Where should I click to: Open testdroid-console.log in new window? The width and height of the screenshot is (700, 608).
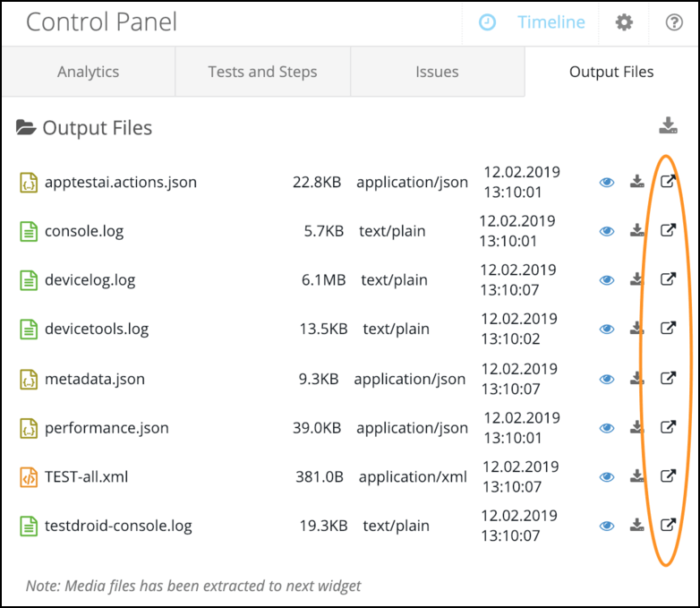click(x=668, y=526)
